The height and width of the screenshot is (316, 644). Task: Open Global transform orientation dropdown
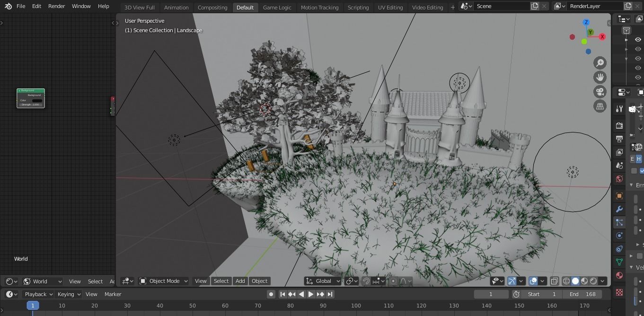coord(323,281)
